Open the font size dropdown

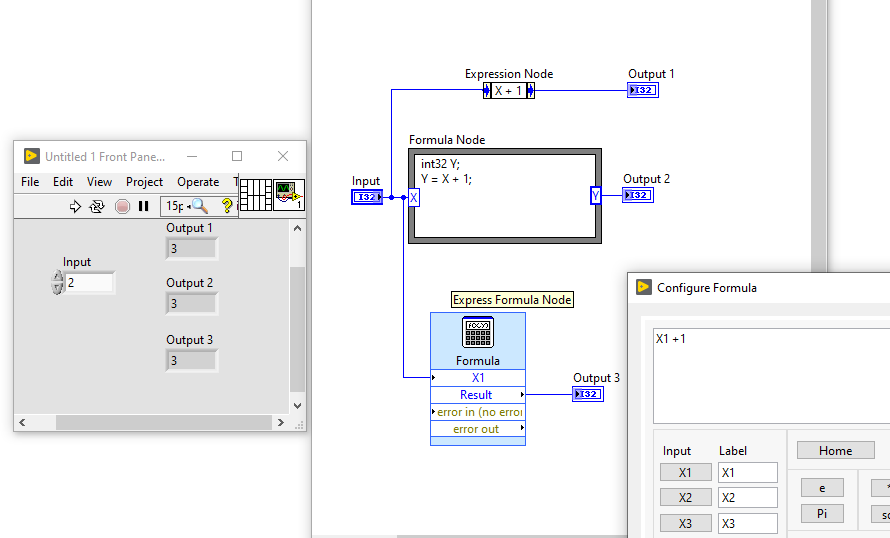click(x=175, y=206)
